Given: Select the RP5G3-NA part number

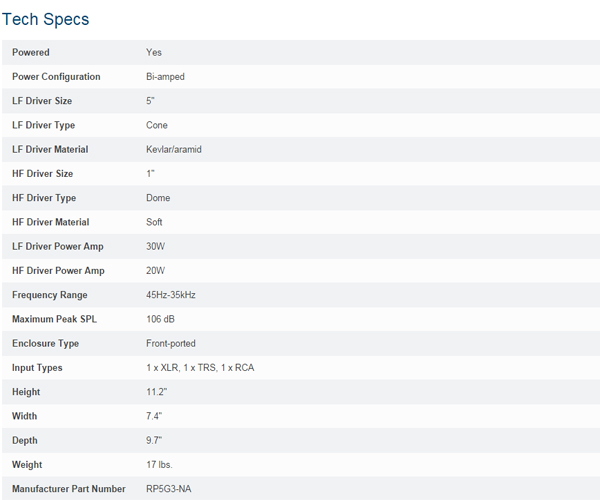Looking at the screenshot, I should coord(169,489).
